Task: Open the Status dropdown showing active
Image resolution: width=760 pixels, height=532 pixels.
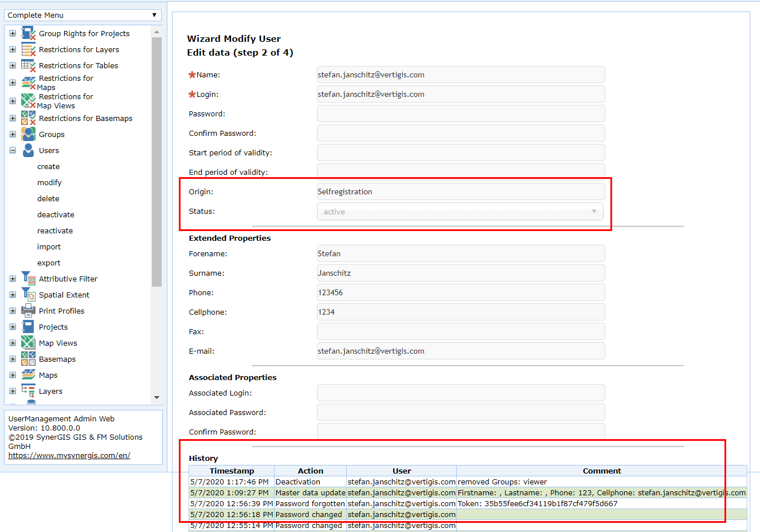Action: coord(460,212)
